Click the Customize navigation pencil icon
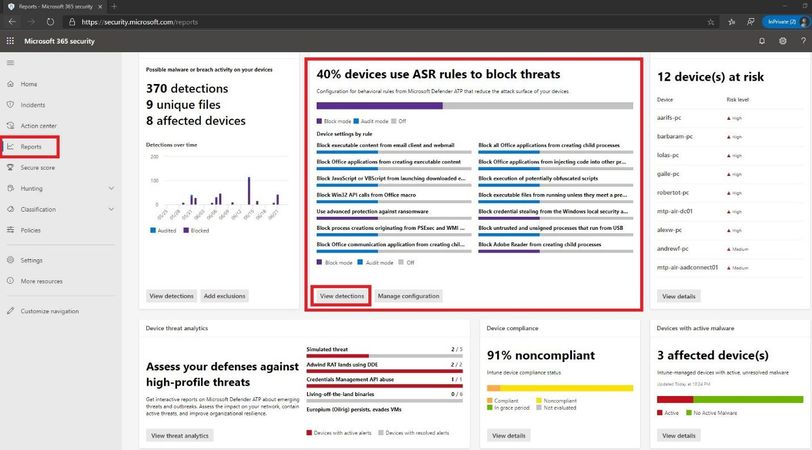 point(10,311)
